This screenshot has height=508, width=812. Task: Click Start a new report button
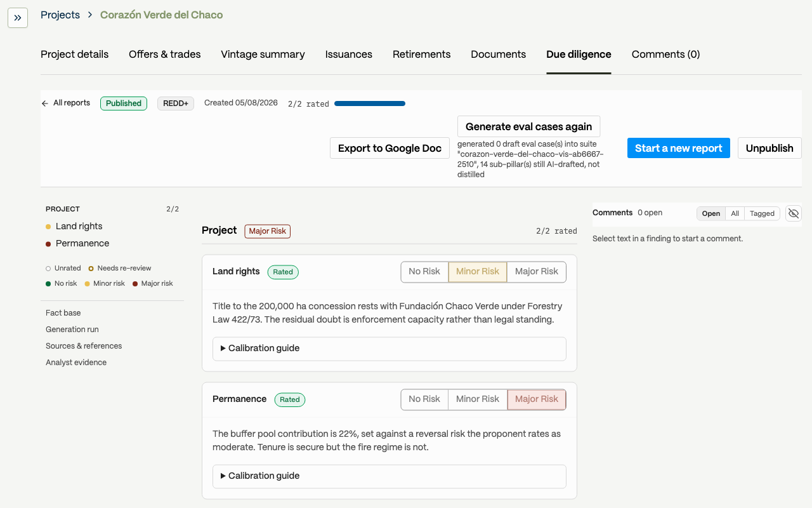679,148
